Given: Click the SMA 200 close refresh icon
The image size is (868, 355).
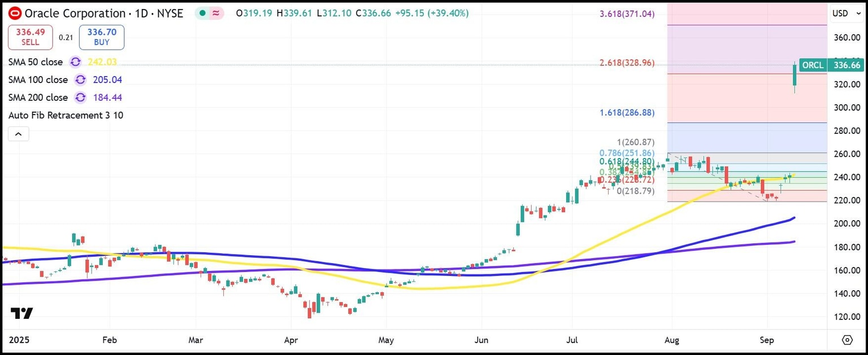Looking at the screenshot, I should [80, 98].
